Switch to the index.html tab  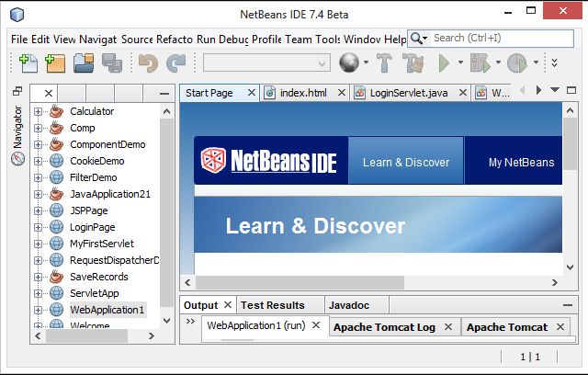303,93
